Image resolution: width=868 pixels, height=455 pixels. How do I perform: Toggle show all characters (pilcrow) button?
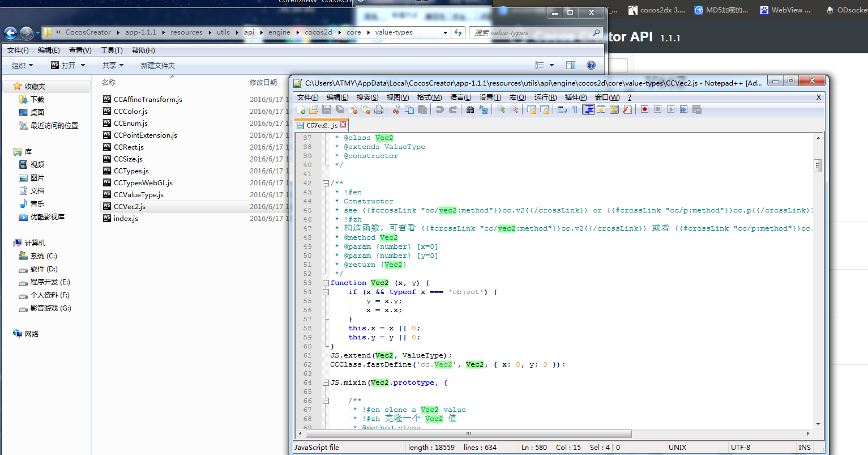pos(575,109)
